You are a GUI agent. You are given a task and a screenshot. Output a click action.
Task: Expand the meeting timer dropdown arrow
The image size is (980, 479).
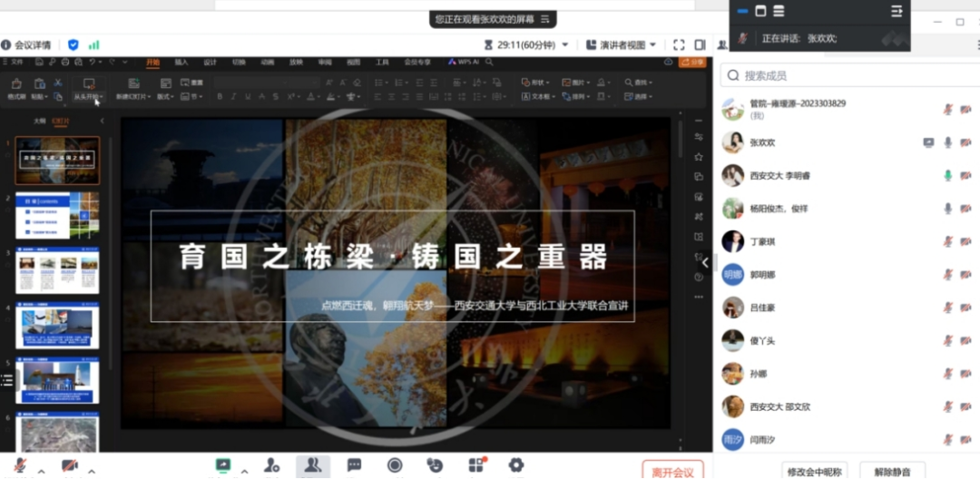click(565, 44)
